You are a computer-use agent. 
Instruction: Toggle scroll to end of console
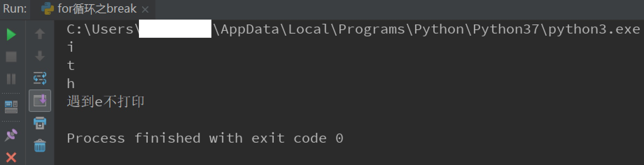(40, 101)
